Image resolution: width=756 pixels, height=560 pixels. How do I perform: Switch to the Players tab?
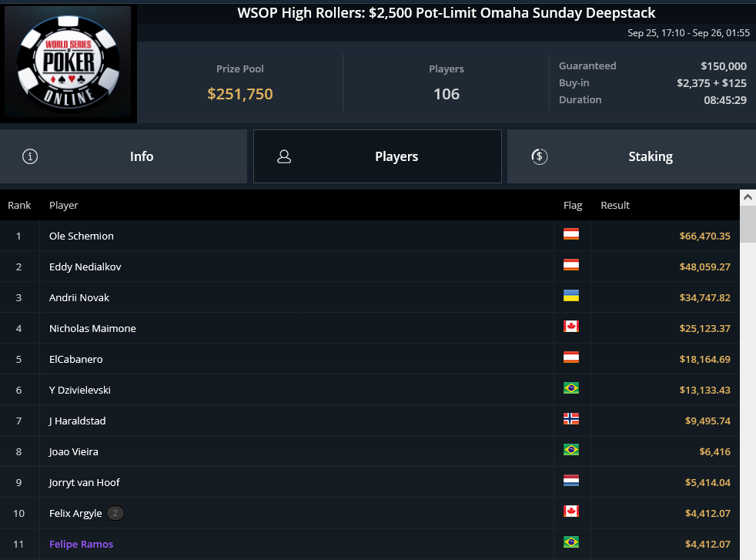377,156
